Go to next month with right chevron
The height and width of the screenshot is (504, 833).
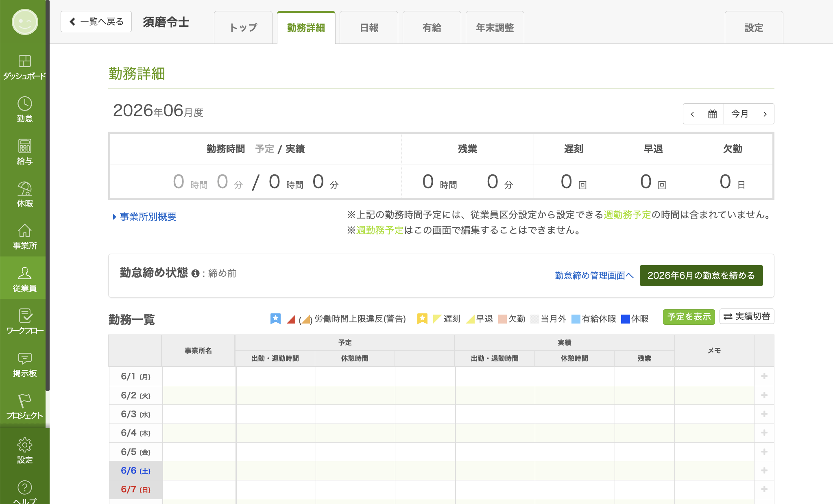tap(765, 114)
